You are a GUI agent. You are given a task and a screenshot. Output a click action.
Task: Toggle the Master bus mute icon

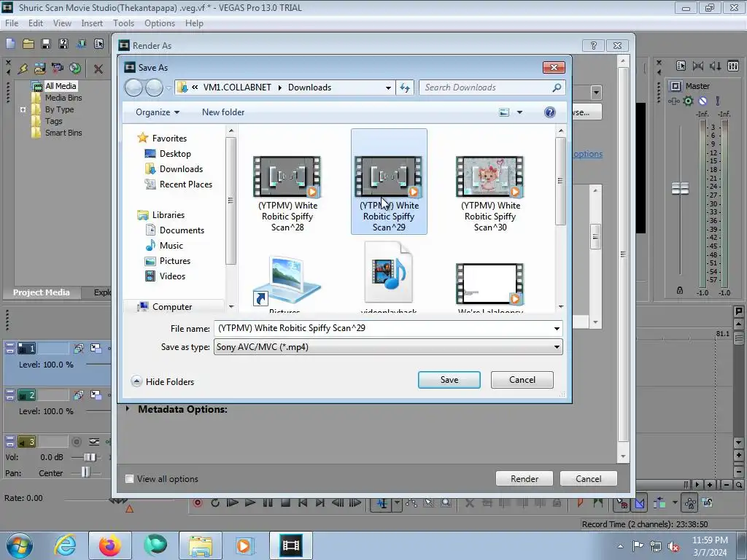click(703, 101)
